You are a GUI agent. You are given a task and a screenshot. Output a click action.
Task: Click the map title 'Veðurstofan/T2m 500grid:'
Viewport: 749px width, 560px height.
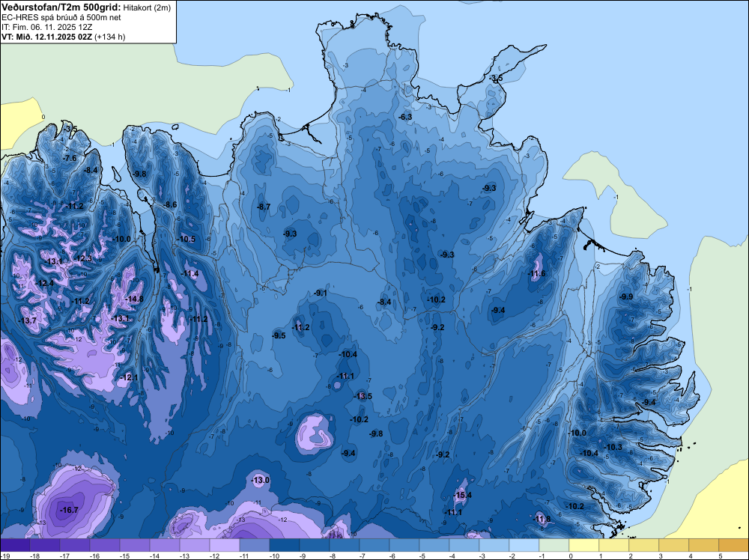click(x=61, y=7)
